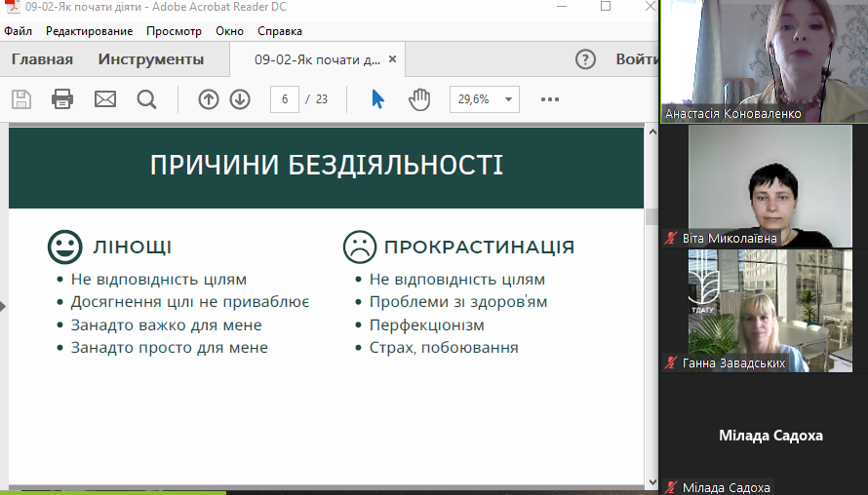Viewport: 868px width, 495px height.
Task: Go to previous page with up arrow
Action: (208, 98)
